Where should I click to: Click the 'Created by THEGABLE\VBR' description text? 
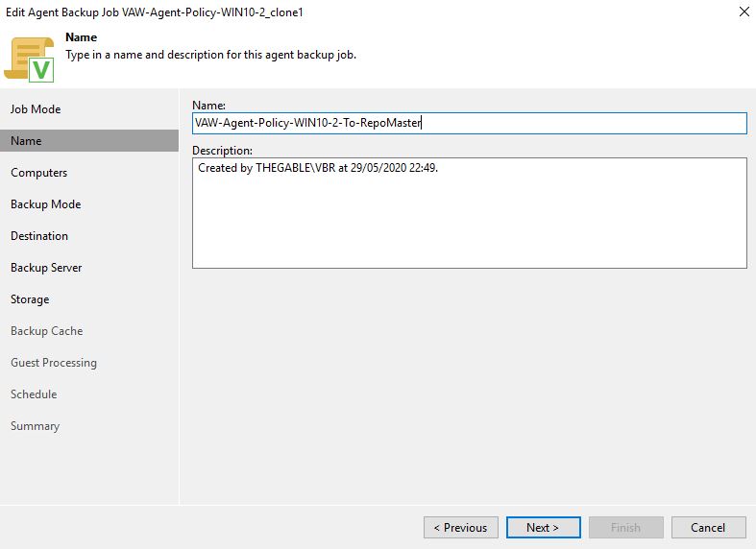pos(318,168)
